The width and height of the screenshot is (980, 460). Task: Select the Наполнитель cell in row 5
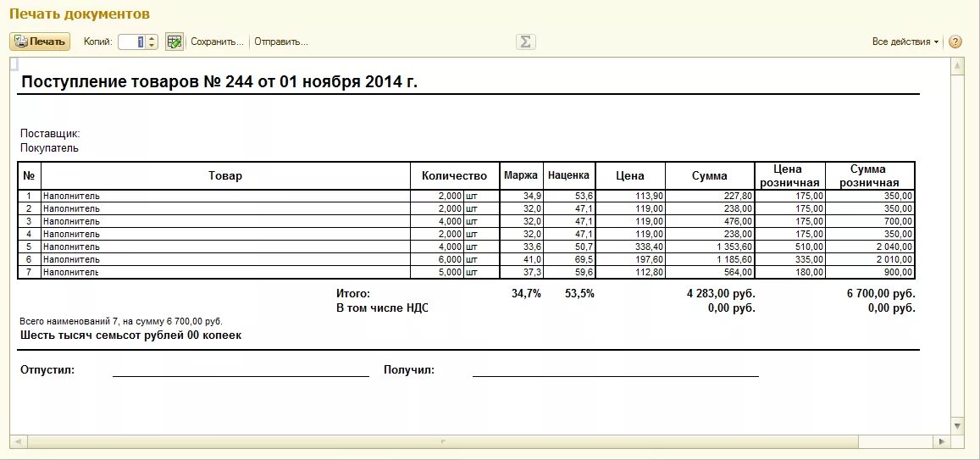tap(225, 247)
